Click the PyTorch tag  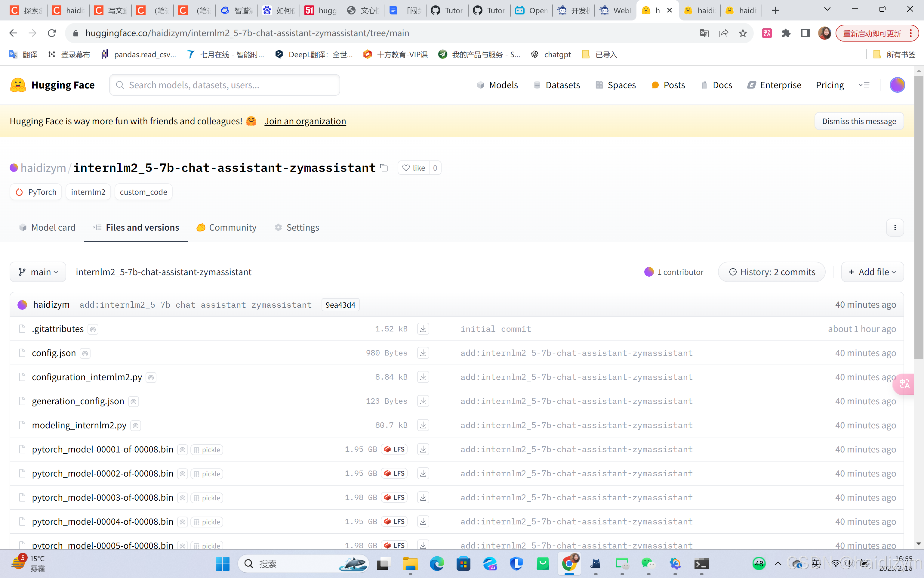(36, 192)
